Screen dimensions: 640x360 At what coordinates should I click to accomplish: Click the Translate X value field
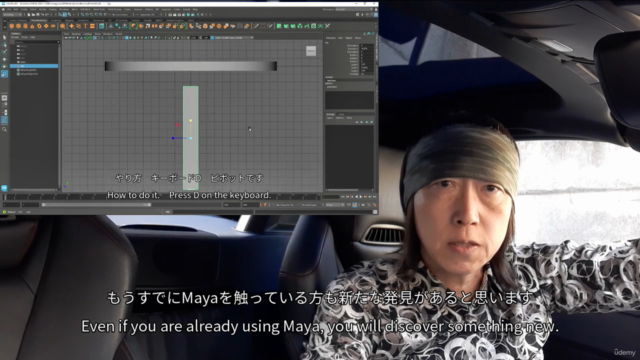click(x=367, y=45)
